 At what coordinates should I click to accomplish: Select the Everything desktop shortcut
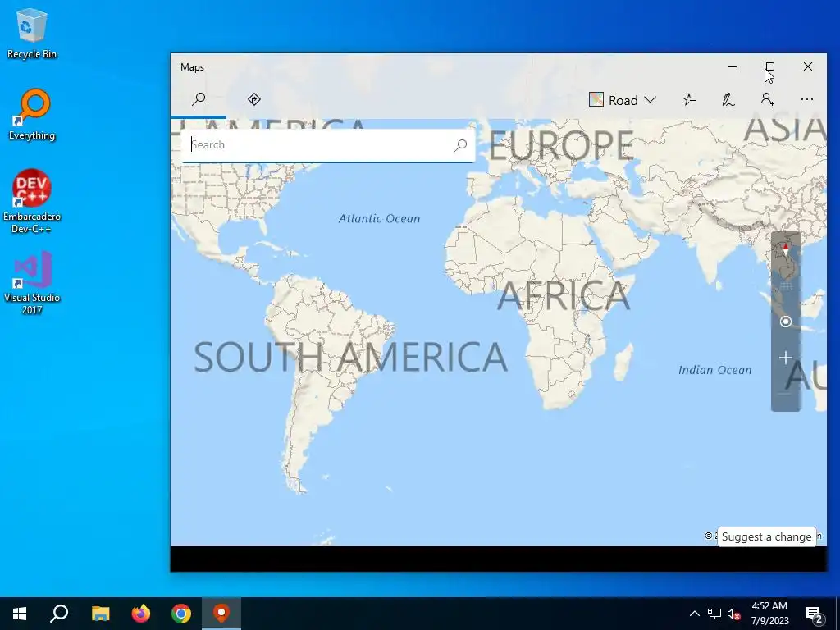[x=32, y=115]
